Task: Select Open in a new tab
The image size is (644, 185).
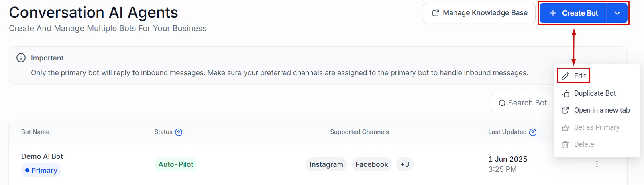Action: pos(595,110)
